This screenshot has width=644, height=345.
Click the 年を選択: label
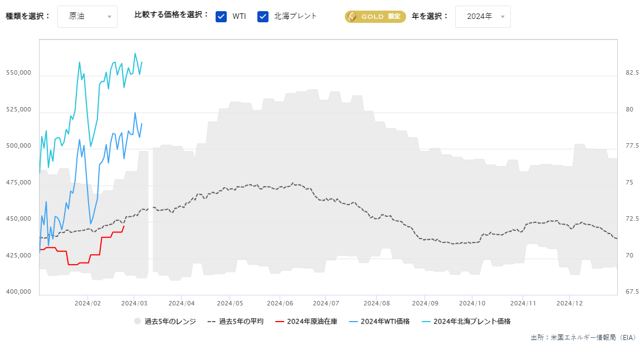tap(430, 16)
